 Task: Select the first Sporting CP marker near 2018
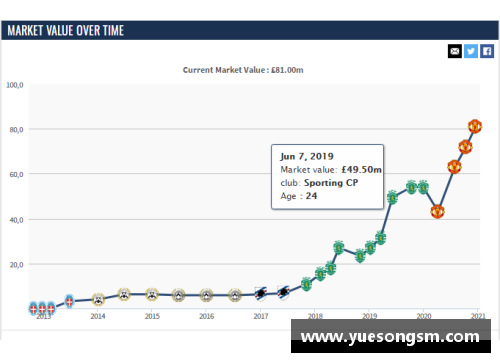(x=306, y=284)
